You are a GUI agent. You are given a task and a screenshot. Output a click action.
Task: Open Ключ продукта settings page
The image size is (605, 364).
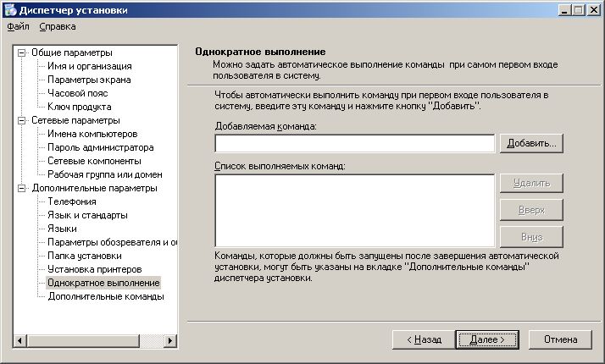coord(80,107)
